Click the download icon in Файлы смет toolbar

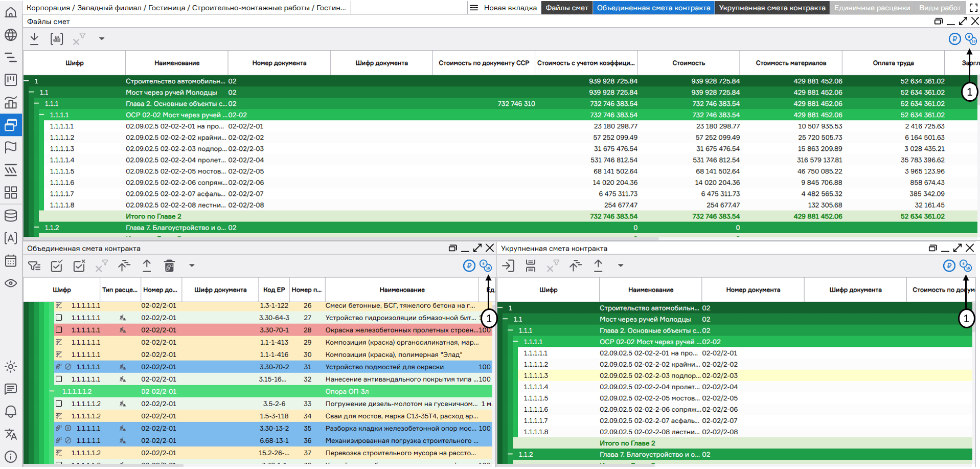click(34, 38)
